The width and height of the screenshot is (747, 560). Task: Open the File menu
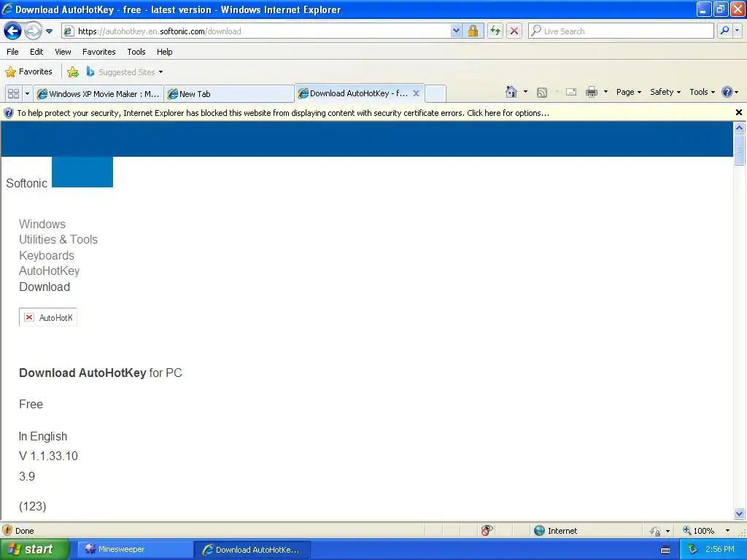tap(12, 52)
